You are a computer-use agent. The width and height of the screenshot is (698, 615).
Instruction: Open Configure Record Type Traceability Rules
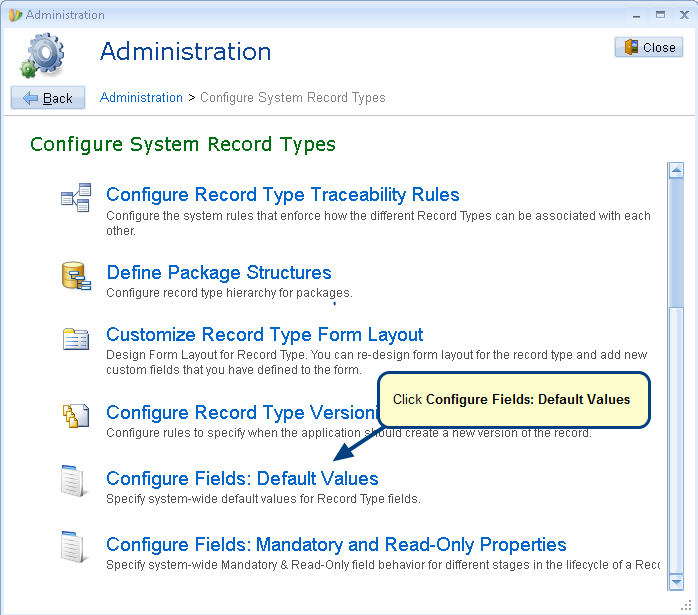(283, 195)
